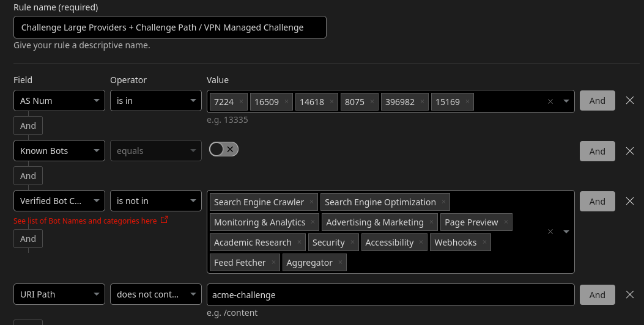Remove AS number 396982 chip

pos(422,102)
